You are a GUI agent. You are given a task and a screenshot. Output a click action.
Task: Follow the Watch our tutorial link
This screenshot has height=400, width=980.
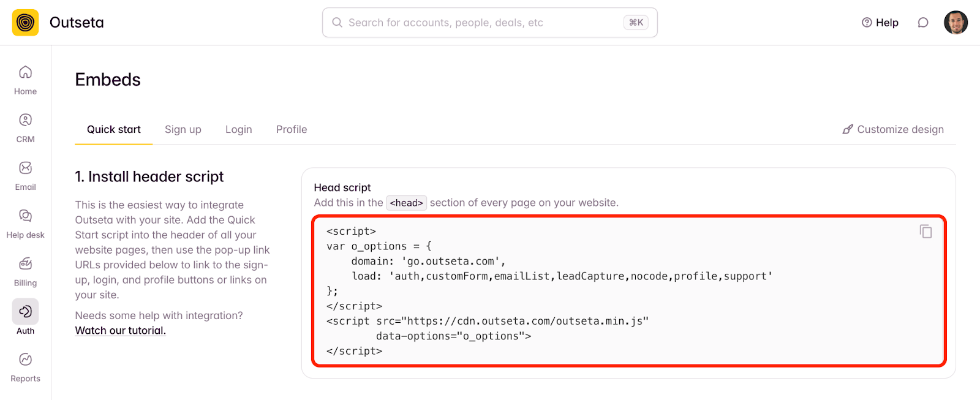[121, 330]
